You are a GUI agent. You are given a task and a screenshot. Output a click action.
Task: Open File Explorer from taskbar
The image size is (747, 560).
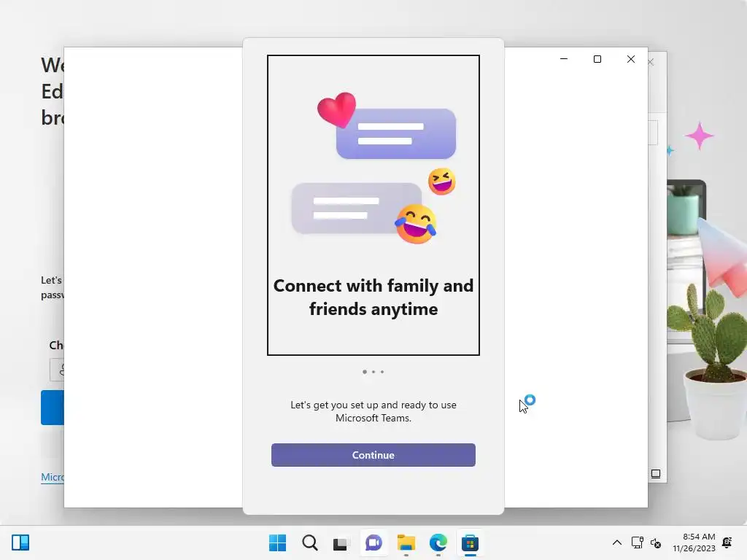coord(406,542)
